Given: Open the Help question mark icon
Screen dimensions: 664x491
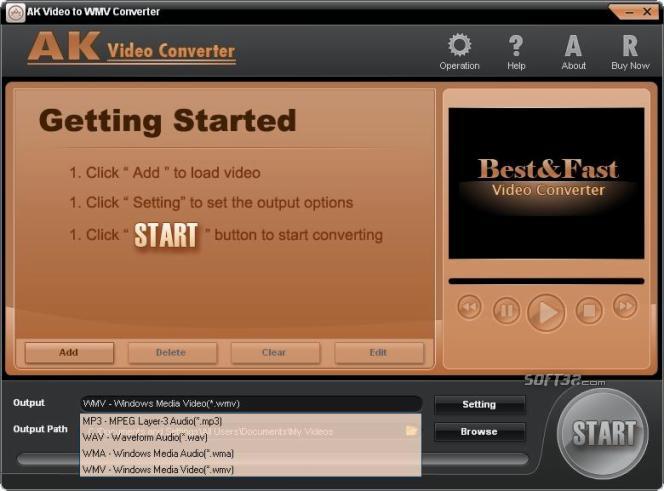Looking at the screenshot, I should (516, 52).
